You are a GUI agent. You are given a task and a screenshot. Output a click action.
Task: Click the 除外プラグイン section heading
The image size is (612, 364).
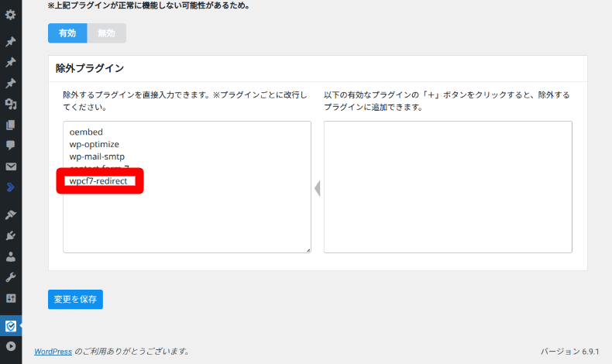(x=90, y=68)
